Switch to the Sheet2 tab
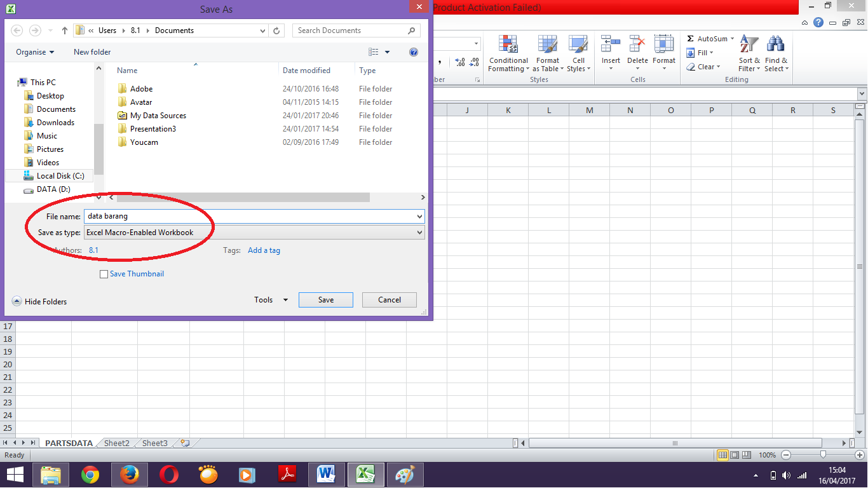This screenshot has height=488, width=868. click(116, 443)
